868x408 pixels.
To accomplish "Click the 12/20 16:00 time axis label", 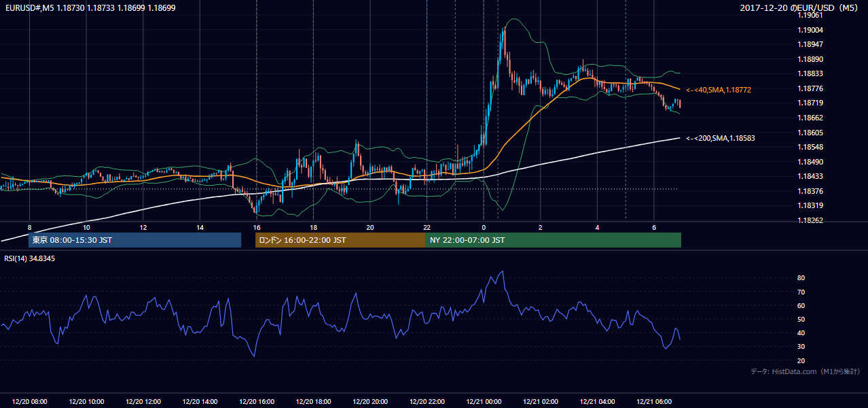I will pyautogui.click(x=257, y=402).
